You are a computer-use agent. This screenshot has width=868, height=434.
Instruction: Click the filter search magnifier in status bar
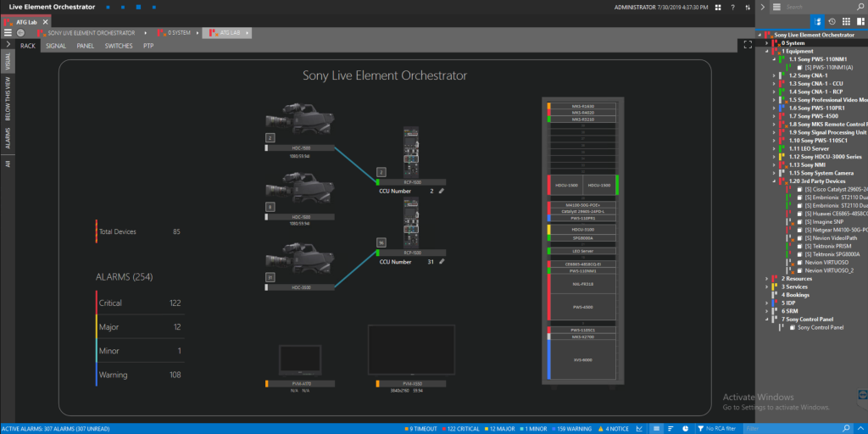pyautogui.click(x=846, y=428)
